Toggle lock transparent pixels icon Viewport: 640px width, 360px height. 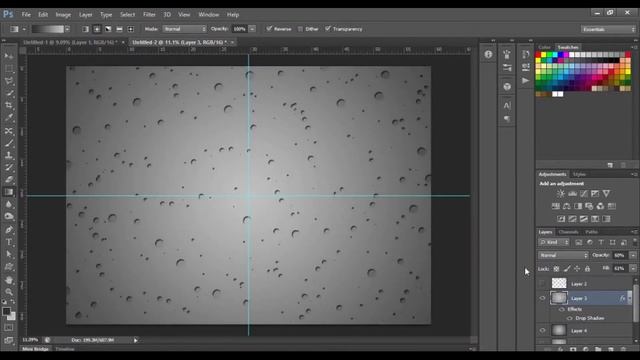click(x=556, y=269)
